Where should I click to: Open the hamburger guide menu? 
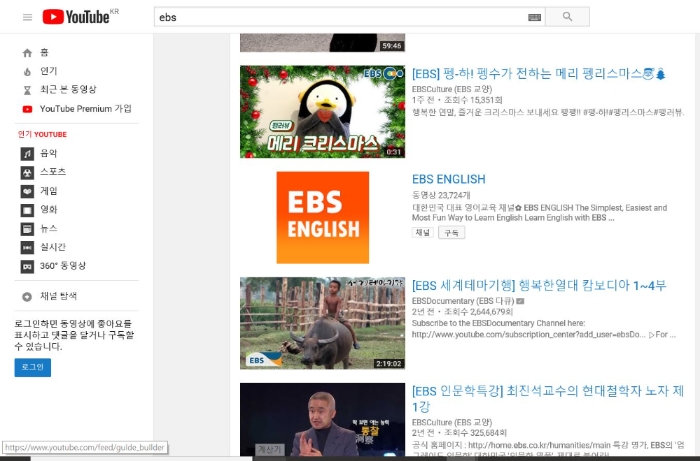[27, 17]
